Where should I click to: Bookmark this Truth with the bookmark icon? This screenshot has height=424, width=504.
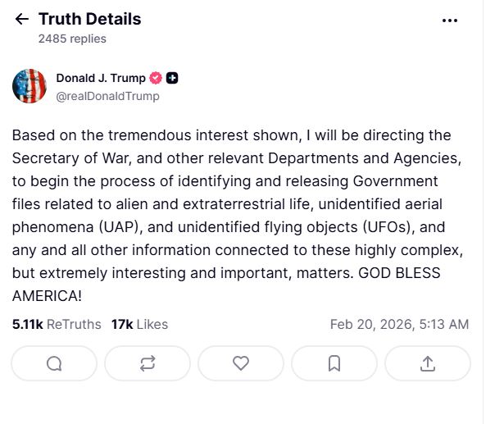point(334,363)
